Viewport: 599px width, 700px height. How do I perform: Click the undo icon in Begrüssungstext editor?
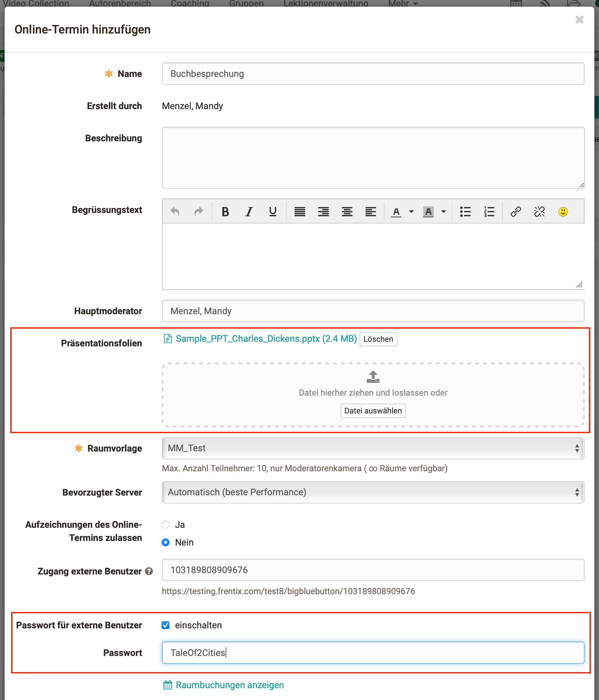pyautogui.click(x=175, y=212)
